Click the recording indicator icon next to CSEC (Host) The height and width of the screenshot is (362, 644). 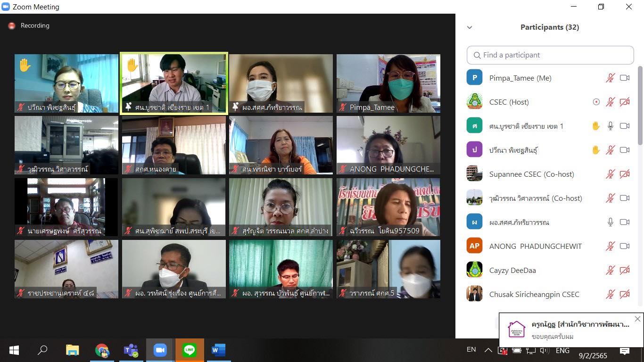pos(596,102)
